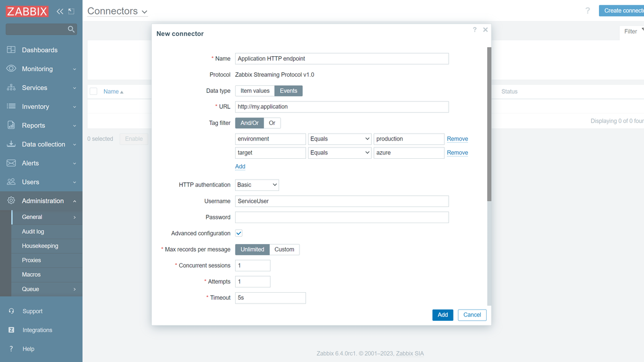Click the Users icon in the sidebar
The height and width of the screenshot is (362, 644).
click(x=11, y=182)
